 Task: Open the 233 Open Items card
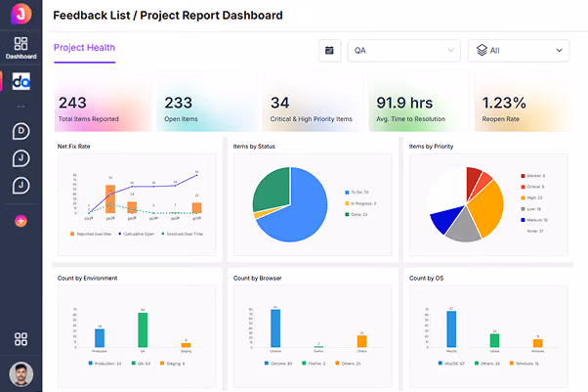click(x=206, y=102)
